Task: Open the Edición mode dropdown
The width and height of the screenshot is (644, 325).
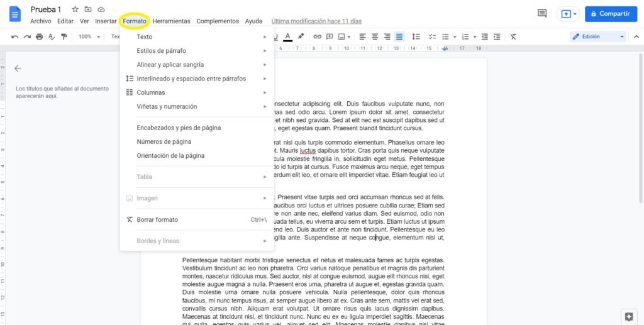Action: click(x=598, y=36)
